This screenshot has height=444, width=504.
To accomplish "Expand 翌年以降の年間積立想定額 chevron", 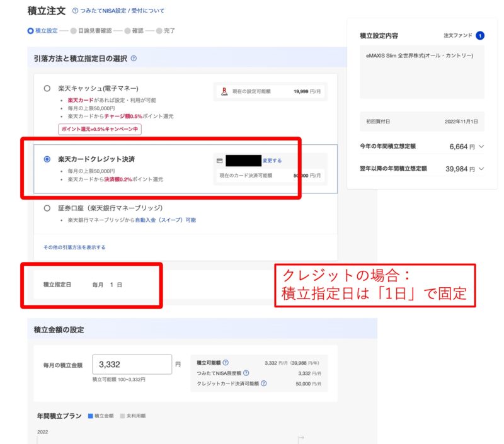I will [481, 169].
